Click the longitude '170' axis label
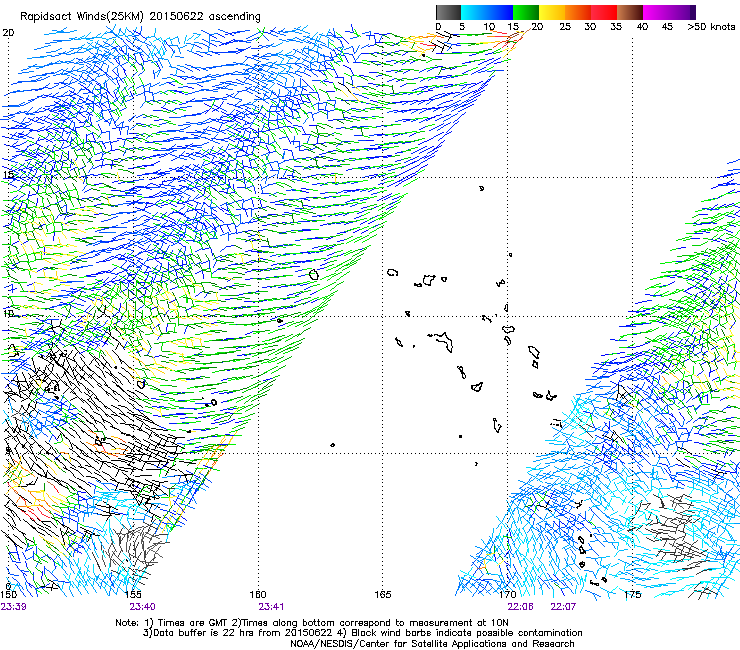 tap(508, 595)
